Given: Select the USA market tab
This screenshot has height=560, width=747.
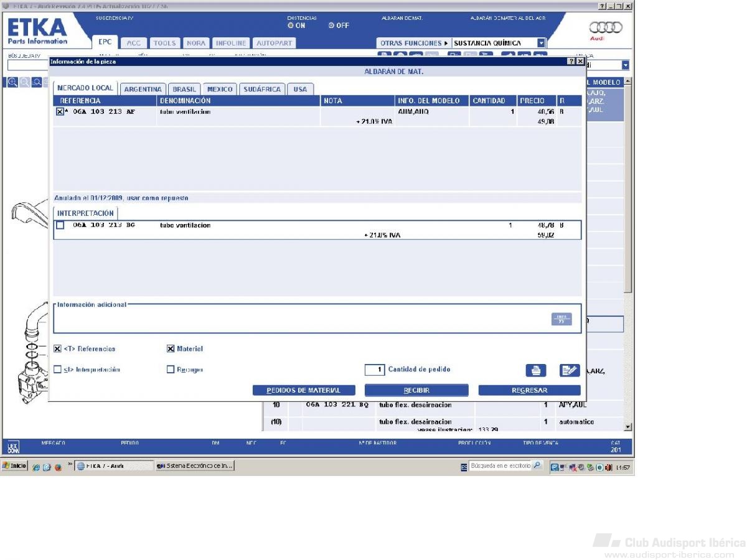Looking at the screenshot, I should [300, 89].
